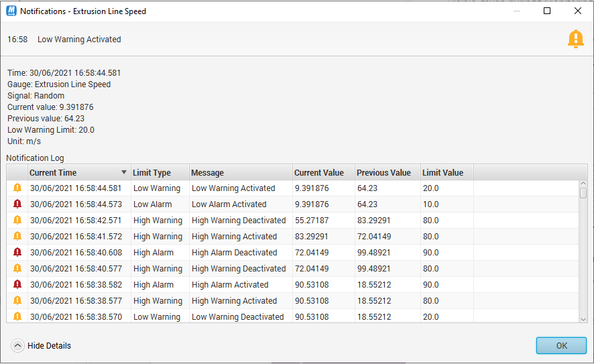Collapse details using the Hide Details chevron

pos(17,346)
